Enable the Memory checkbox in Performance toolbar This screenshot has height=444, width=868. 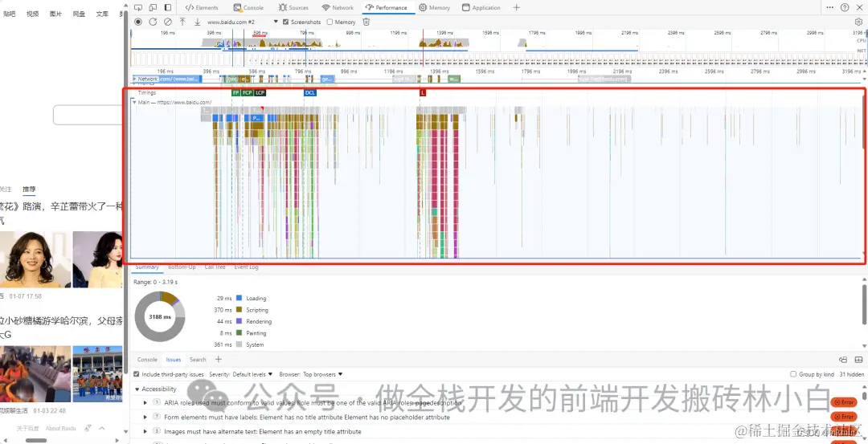tap(330, 22)
